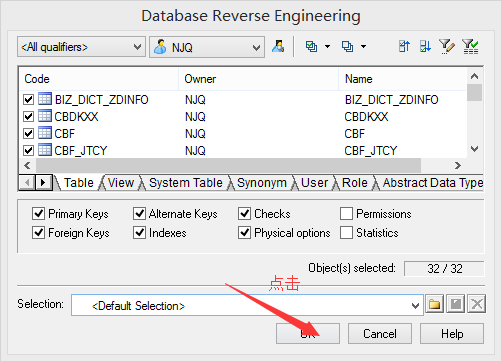Switch to the System Table tab

point(186,183)
